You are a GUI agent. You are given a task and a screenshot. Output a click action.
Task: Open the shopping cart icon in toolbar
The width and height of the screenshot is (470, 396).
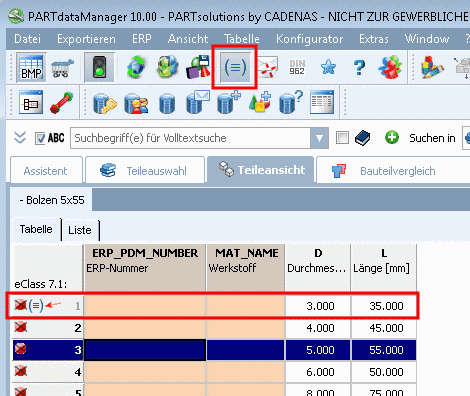pos(62,68)
